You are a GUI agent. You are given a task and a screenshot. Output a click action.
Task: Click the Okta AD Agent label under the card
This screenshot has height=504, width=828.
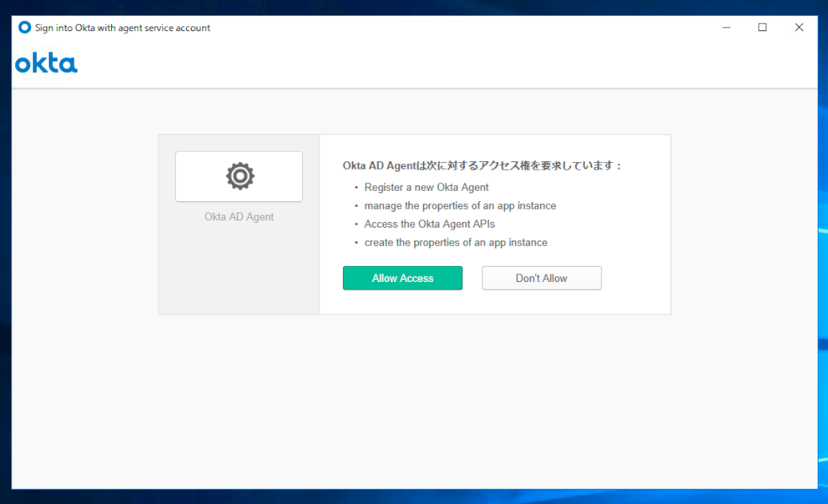[239, 216]
